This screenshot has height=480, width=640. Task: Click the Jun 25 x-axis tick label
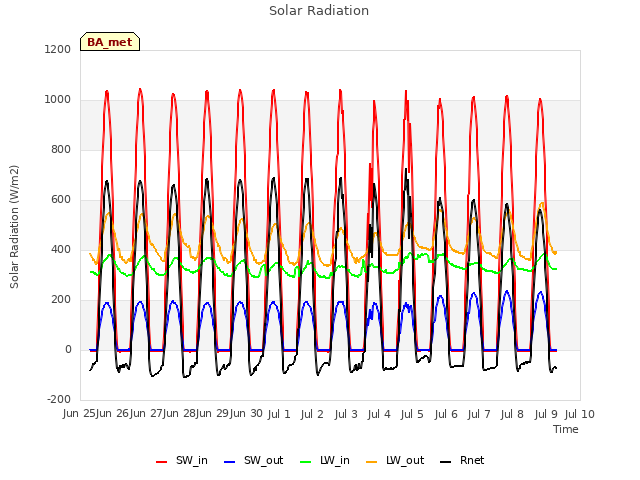[79, 414]
